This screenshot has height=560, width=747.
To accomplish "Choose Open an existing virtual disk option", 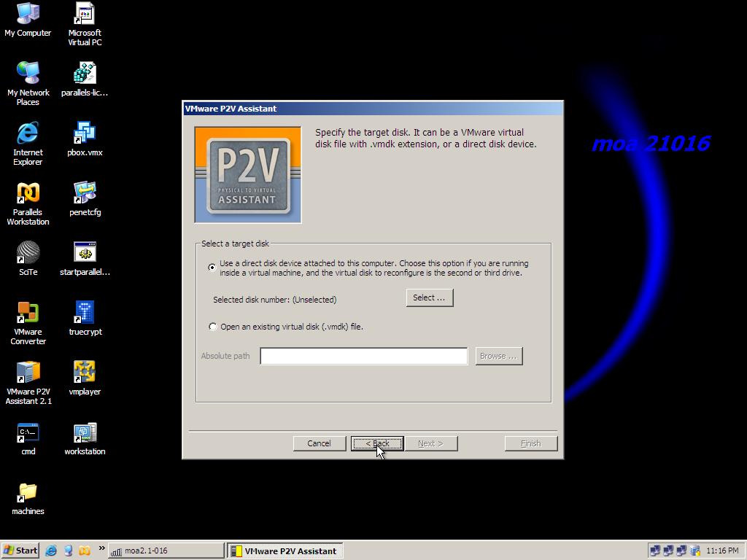I will click(x=213, y=327).
